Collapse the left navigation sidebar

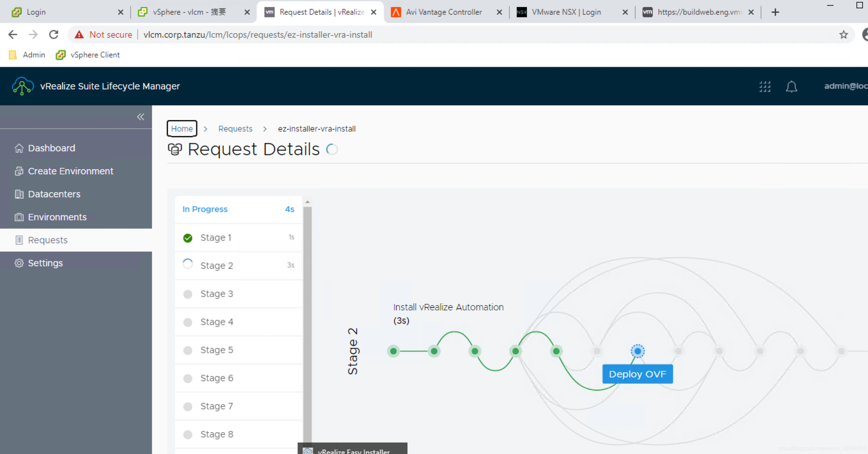point(141,117)
